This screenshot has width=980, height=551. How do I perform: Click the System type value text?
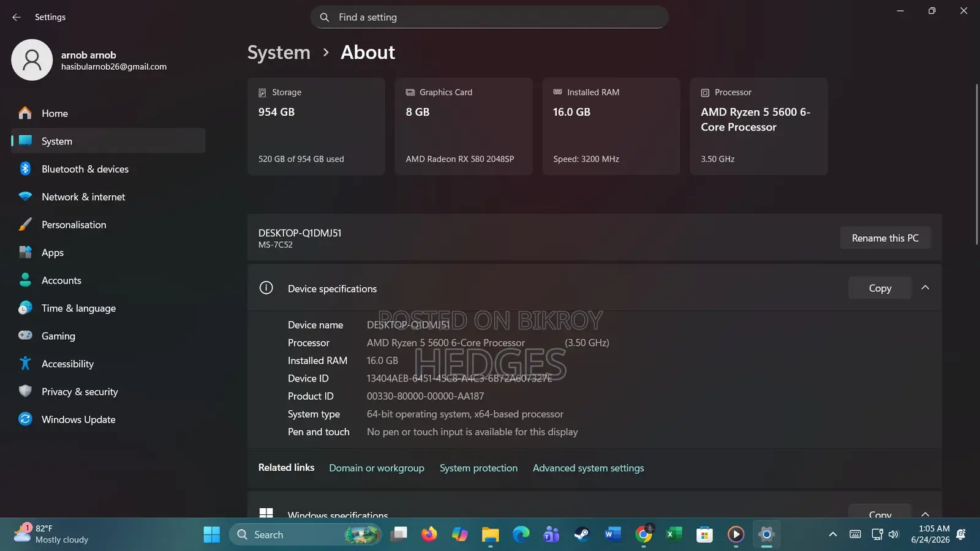(465, 414)
